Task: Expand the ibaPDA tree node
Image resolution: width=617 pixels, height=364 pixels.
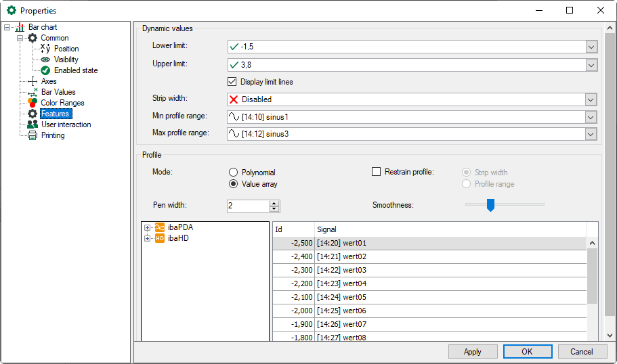Action: (147, 227)
